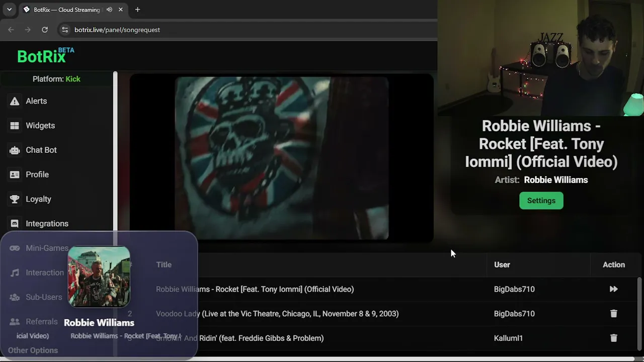644x362 pixels.
Task: Reload the songrequest page
Action: [x=45, y=30]
